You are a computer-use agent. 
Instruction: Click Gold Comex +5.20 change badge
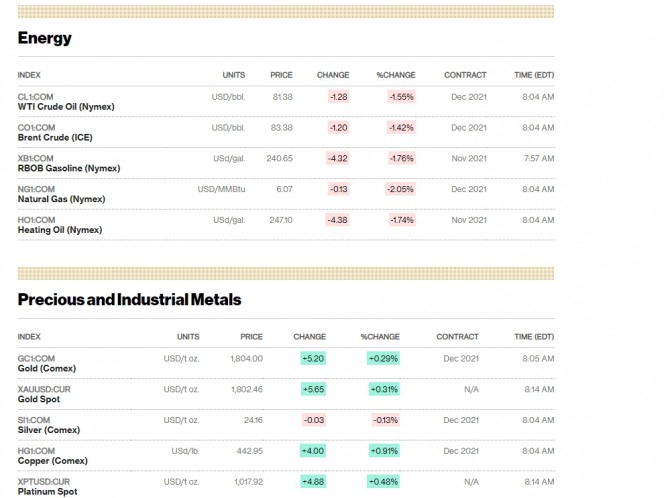pyautogui.click(x=310, y=358)
